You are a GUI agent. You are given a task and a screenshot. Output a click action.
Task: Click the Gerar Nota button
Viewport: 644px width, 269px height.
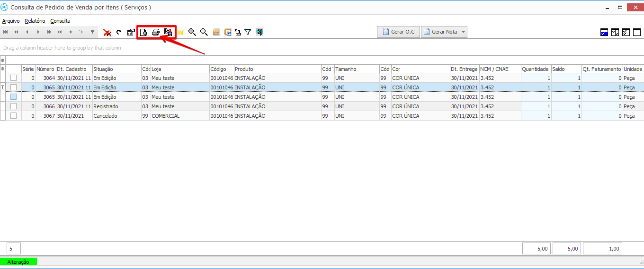click(440, 32)
